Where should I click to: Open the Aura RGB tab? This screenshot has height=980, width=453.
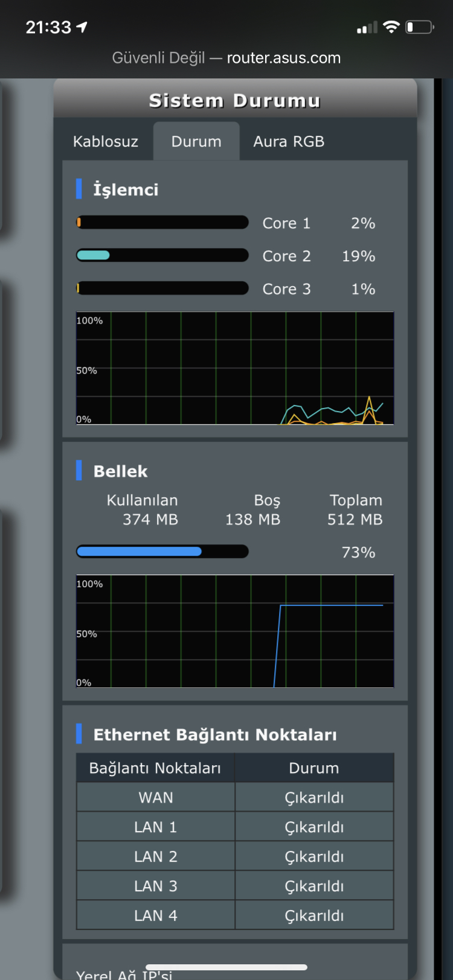pos(289,142)
